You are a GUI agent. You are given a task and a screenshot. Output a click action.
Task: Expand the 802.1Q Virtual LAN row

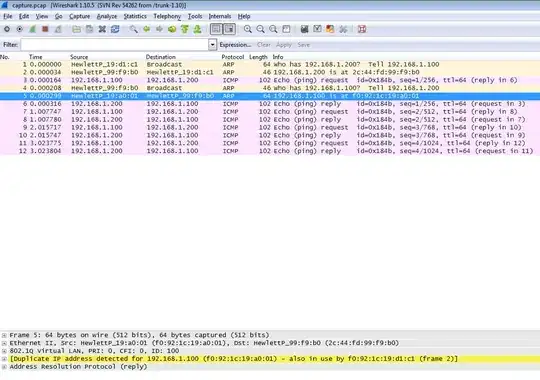pos(4,351)
